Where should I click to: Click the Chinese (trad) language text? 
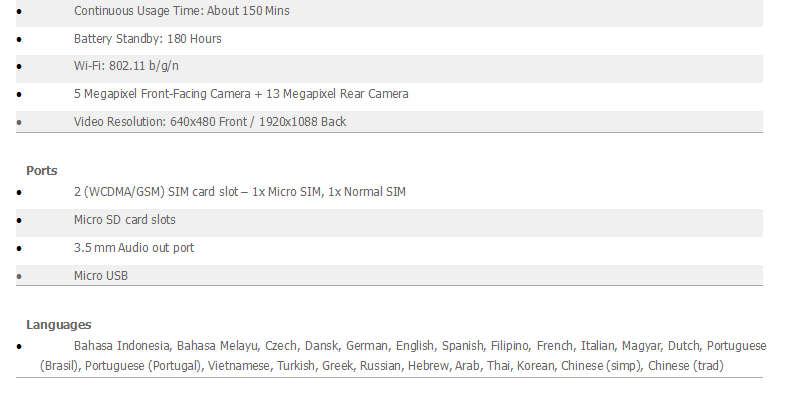click(x=686, y=366)
